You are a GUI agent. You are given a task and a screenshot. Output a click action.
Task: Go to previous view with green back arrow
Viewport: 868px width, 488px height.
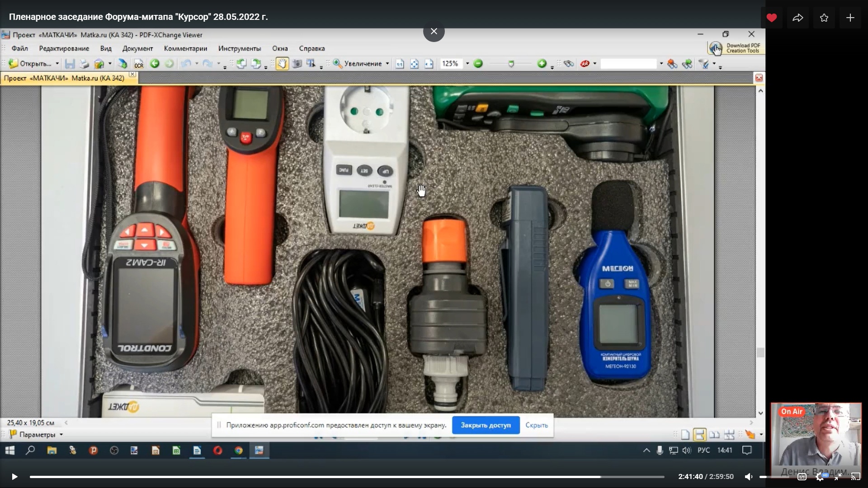[155, 64]
